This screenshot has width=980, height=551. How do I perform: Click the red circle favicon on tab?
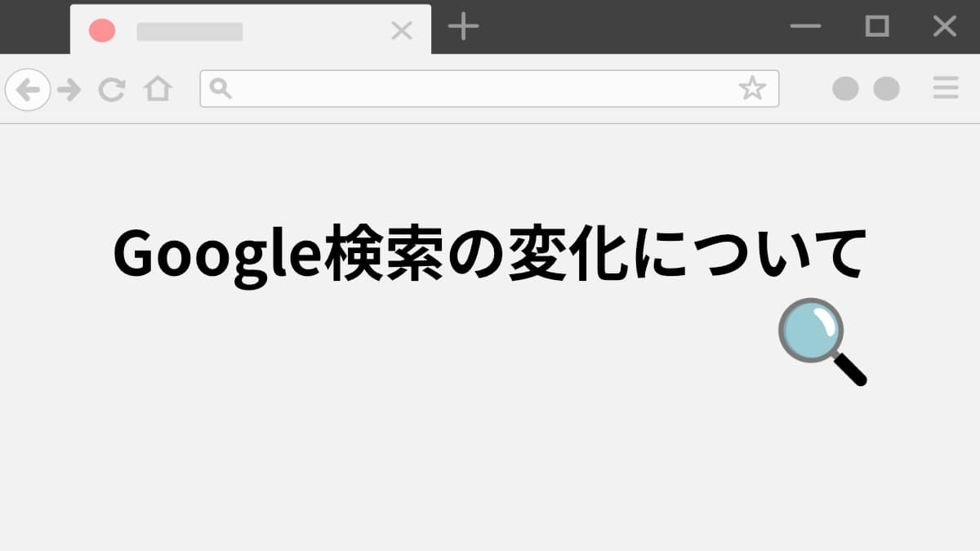pyautogui.click(x=102, y=31)
